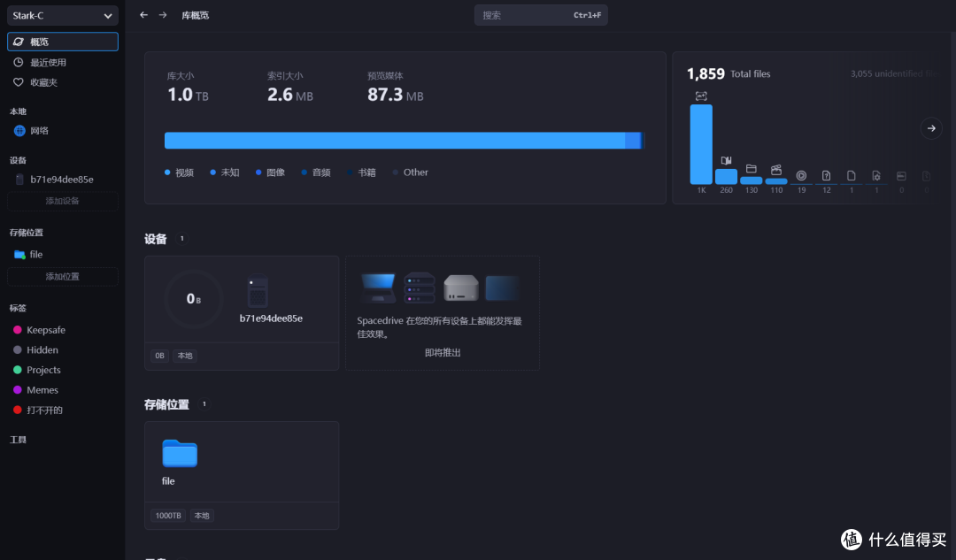Click the 0 B usage ring
This screenshot has width=956, height=560.
tap(194, 299)
